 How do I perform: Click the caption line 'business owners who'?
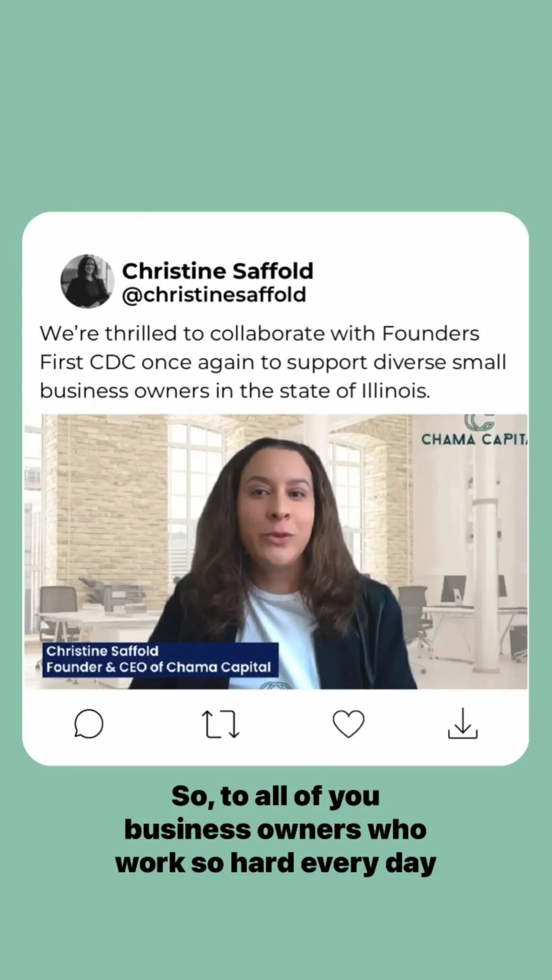276,829
